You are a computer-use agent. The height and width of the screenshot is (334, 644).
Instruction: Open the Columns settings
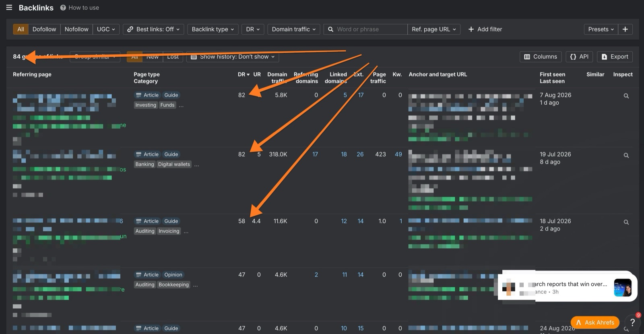tap(541, 57)
